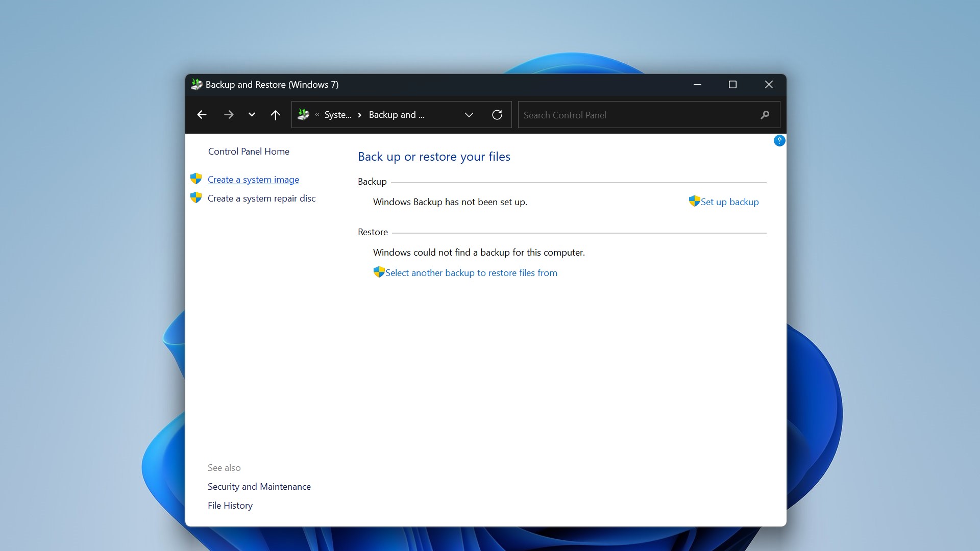Screen dimensions: 980x551
Task: Select the 'Syste...' breadcrumb segment
Action: [338, 115]
